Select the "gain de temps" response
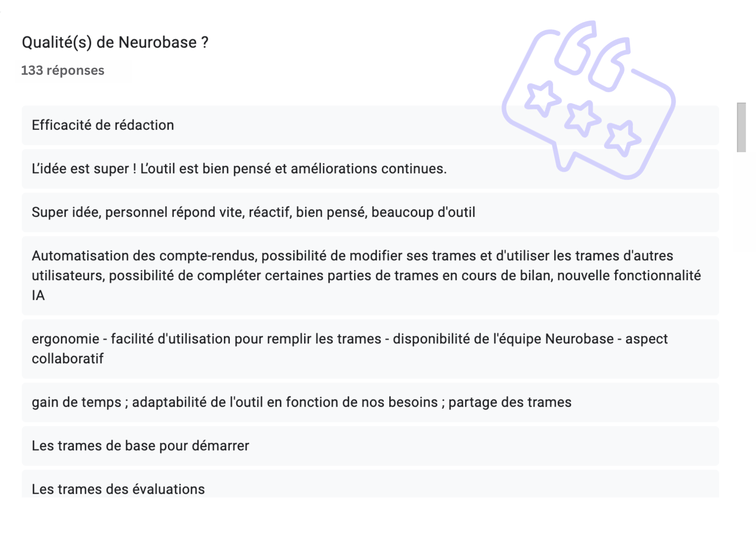This screenshot has width=756, height=534. coord(301,402)
